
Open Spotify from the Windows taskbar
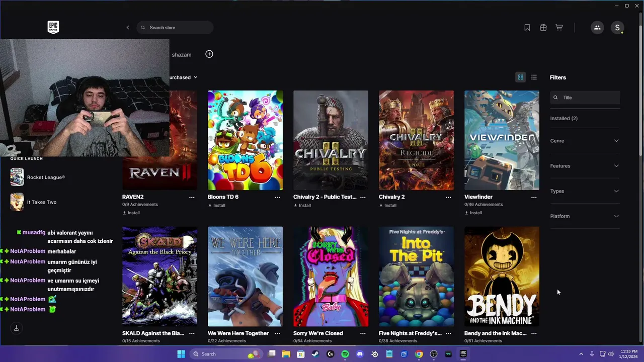(x=345, y=354)
